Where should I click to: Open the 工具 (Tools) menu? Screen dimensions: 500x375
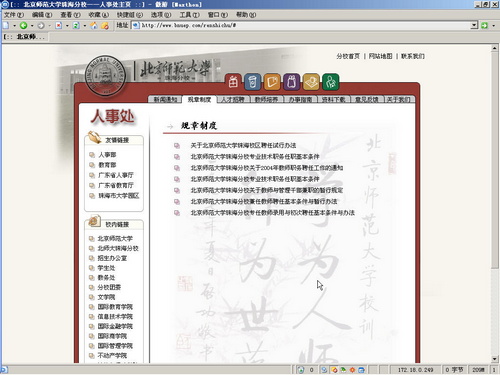pyautogui.click(x=189, y=15)
